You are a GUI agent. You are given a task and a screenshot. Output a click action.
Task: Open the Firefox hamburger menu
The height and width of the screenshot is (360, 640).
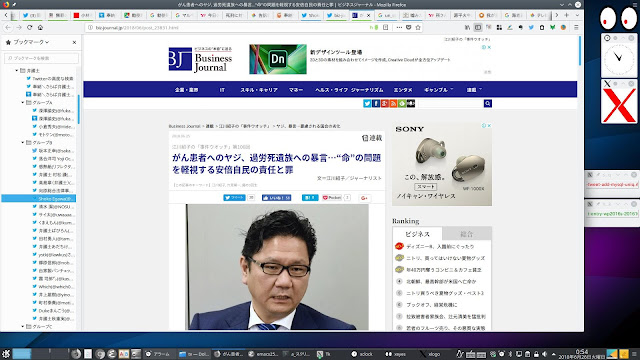click(x=576, y=27)
